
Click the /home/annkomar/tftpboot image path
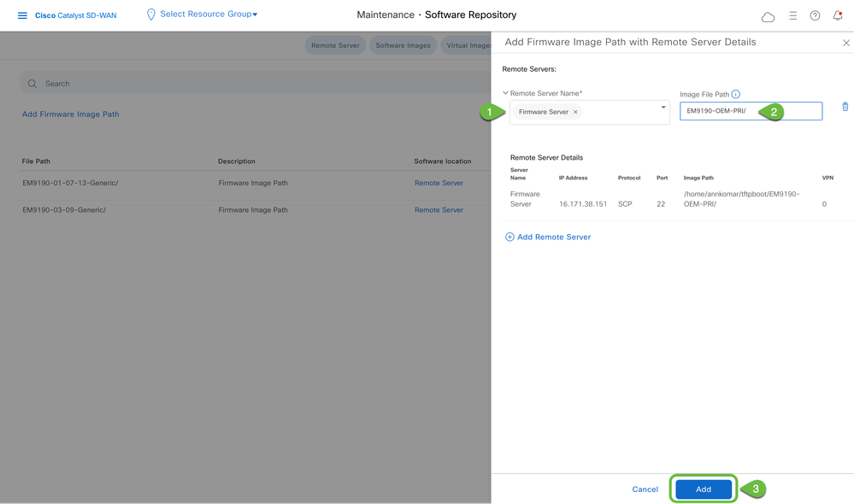coord(741,199)
